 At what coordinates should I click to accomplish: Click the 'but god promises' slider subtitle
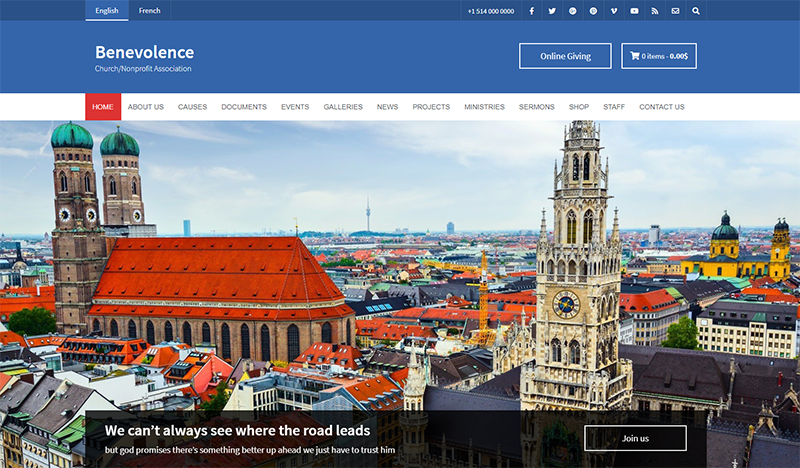250,450
